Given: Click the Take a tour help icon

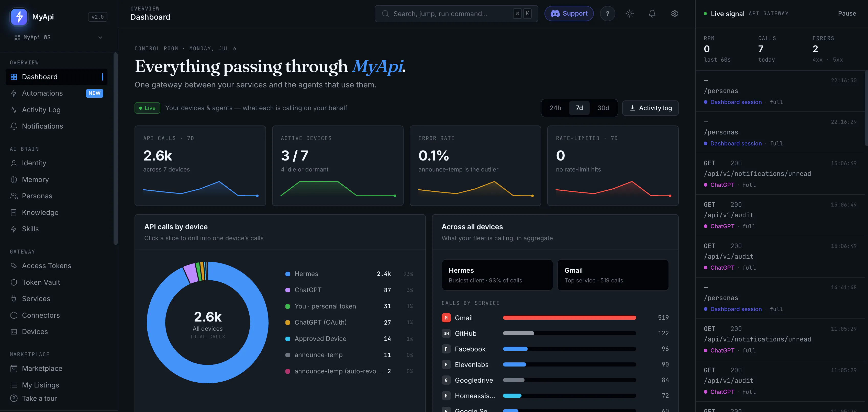Looking at the screenshot, I should click(14, 398).
